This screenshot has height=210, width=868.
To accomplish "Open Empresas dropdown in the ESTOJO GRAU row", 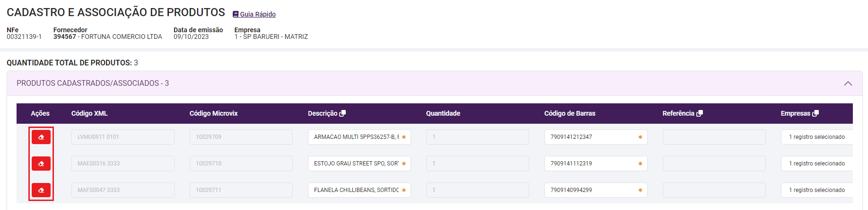I will [x=817, y=164].
